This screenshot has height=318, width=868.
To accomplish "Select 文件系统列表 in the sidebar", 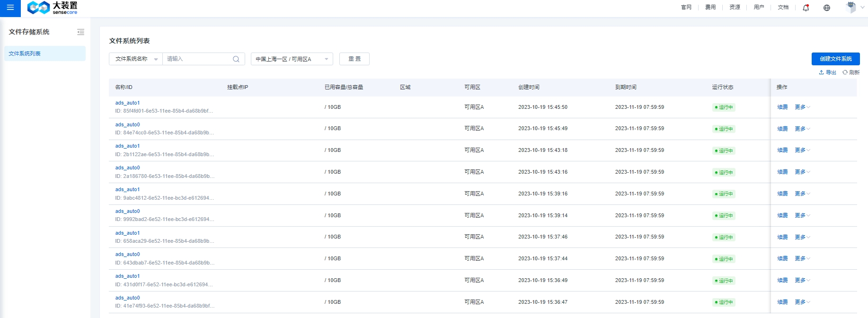I will [45, 53].
